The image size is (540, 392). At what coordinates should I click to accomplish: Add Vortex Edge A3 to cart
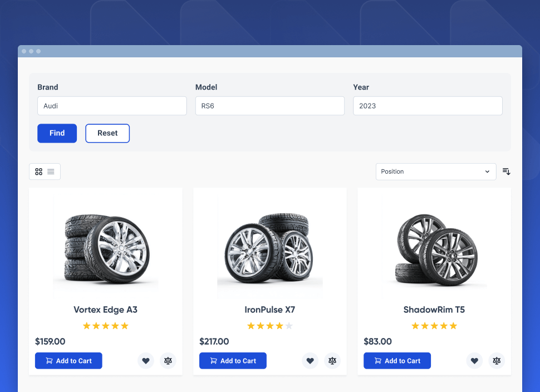coord(68,361)
